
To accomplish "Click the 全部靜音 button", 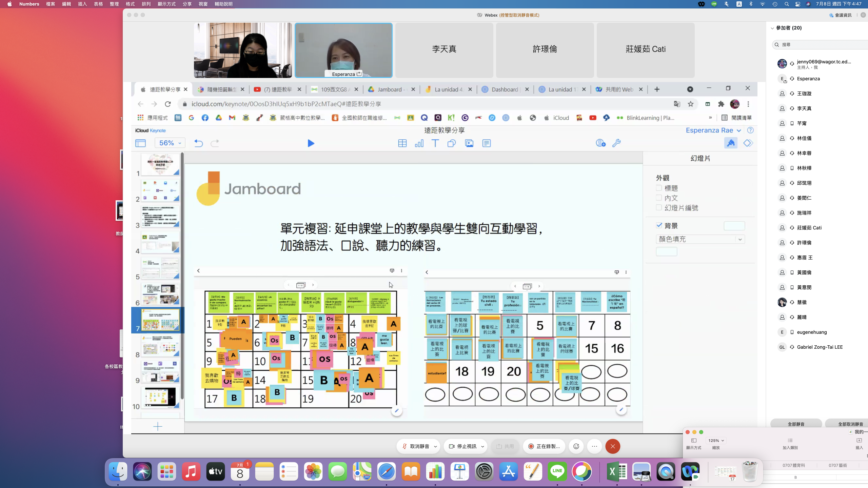I will pyautogui.click(x=796, y=424).
